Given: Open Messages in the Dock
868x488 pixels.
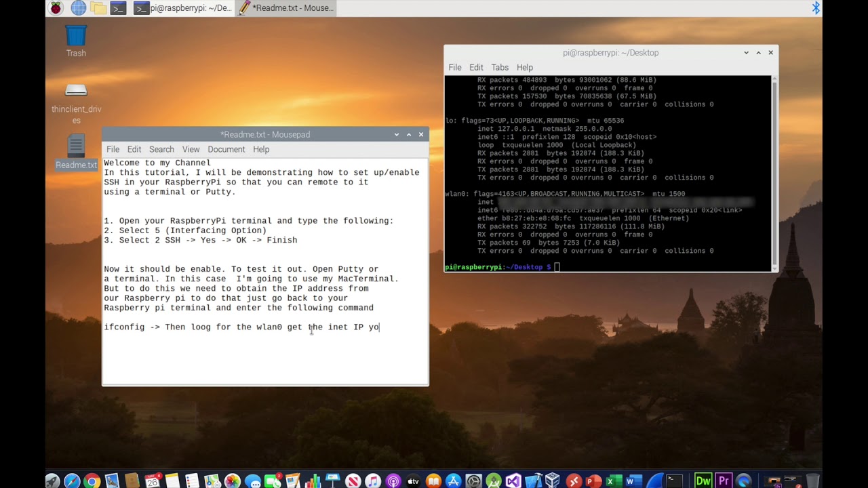Looking at the screenshot, I should pyautogui.click(x=253, y=480).
